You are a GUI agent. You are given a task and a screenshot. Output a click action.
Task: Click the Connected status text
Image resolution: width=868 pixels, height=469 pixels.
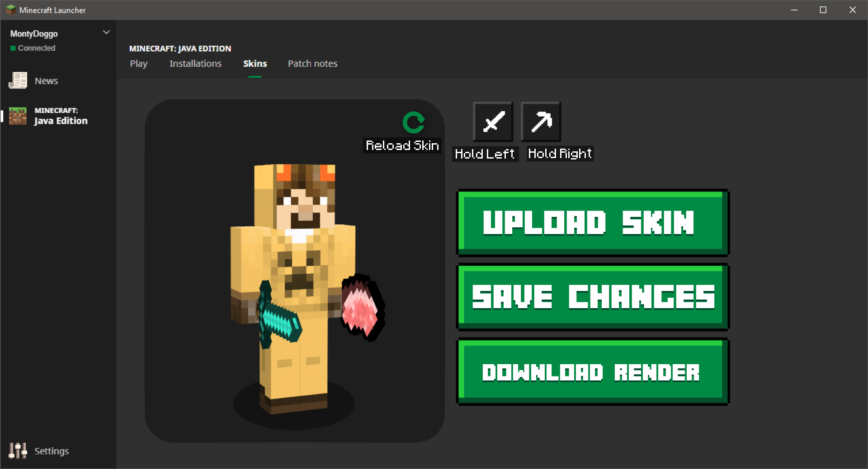[x=37, y=48]
